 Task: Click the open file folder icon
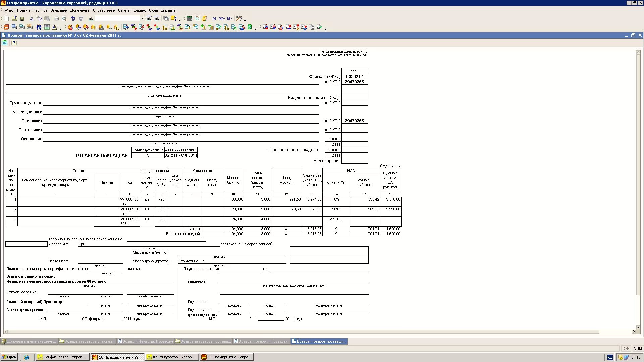tap(14, 19)
